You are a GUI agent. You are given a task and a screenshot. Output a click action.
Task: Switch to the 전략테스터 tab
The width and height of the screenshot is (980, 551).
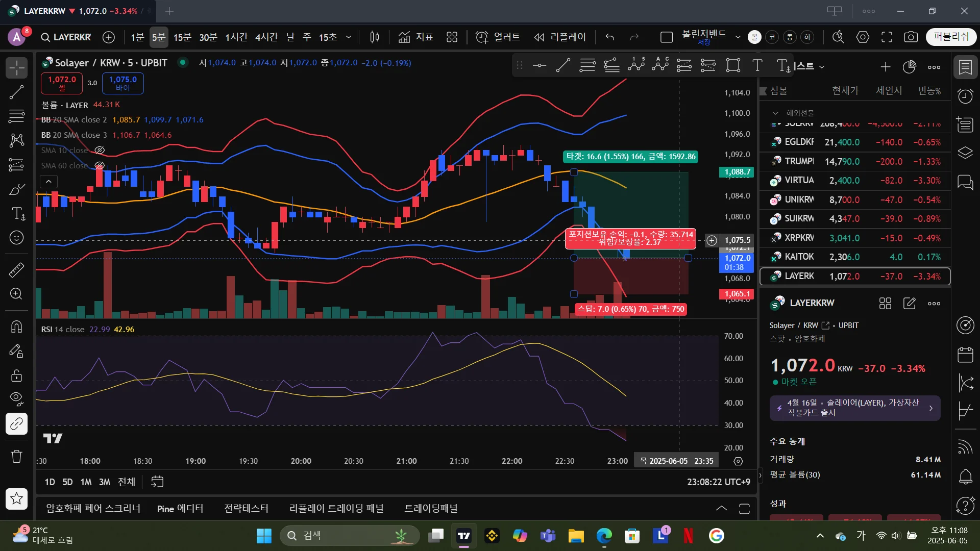coord(246,509)
